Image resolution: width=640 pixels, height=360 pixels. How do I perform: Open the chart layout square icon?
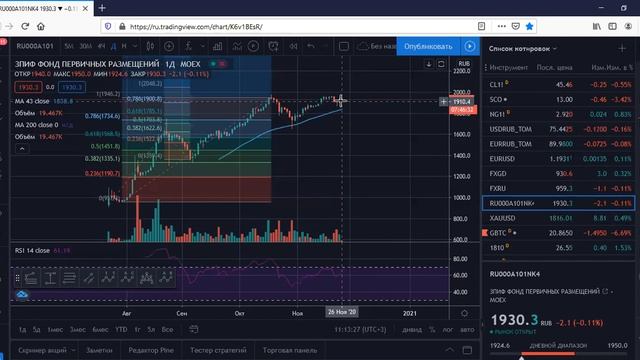[x=344, y=47]
